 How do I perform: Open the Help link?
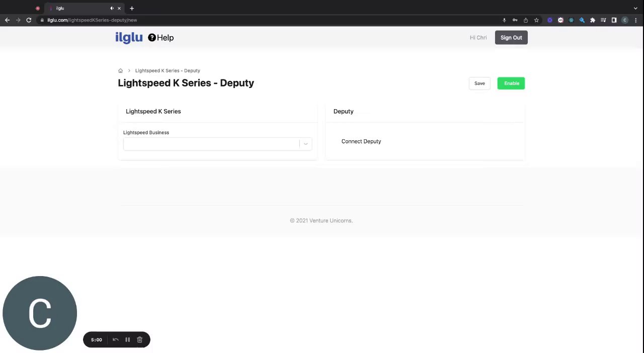click(x=160, y=38)
